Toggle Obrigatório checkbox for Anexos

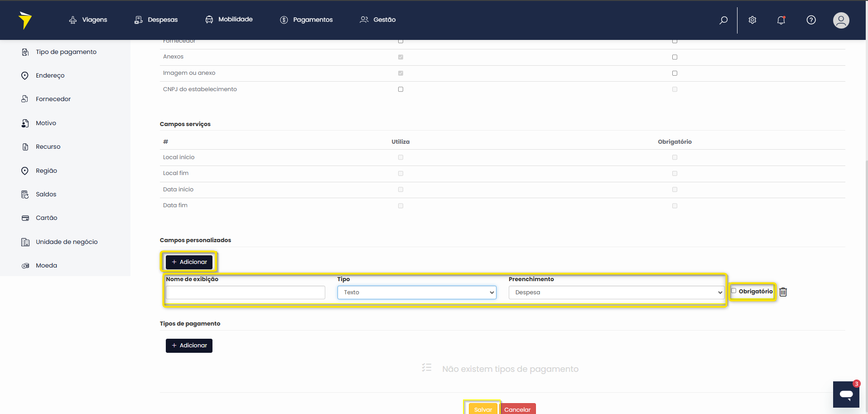pos(675,57)
